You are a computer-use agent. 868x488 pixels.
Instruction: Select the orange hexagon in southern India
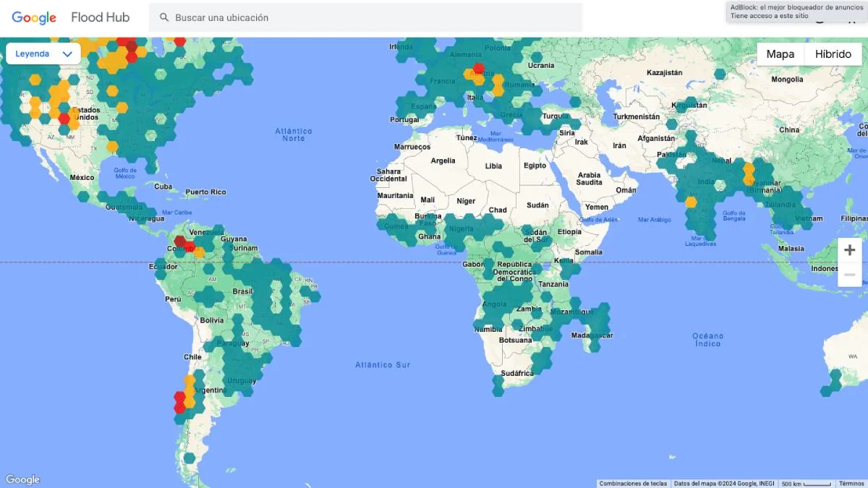coord(691,202)
